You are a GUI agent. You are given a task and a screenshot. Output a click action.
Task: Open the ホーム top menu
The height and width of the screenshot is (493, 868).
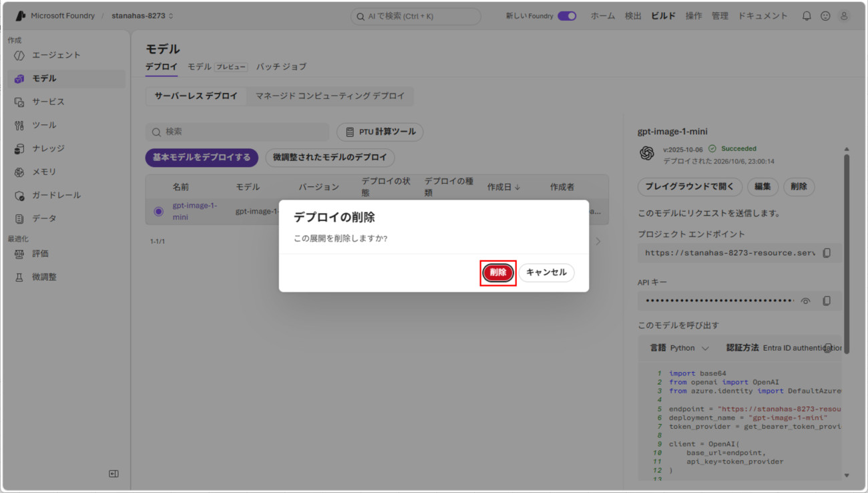(x=603, y=16)
